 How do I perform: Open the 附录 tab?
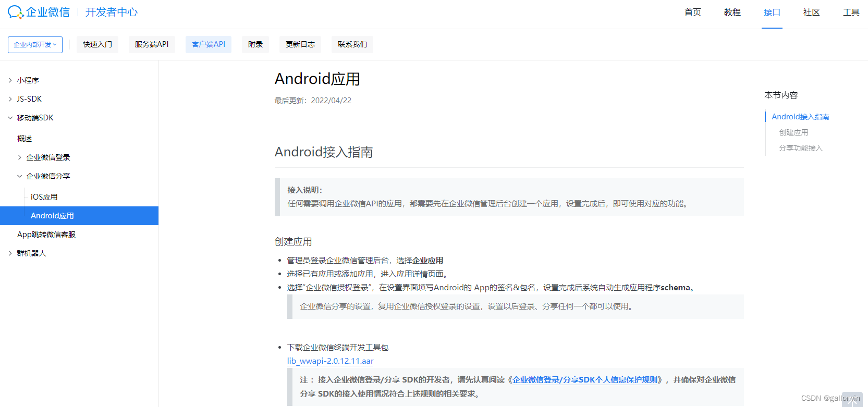[255, 45]
